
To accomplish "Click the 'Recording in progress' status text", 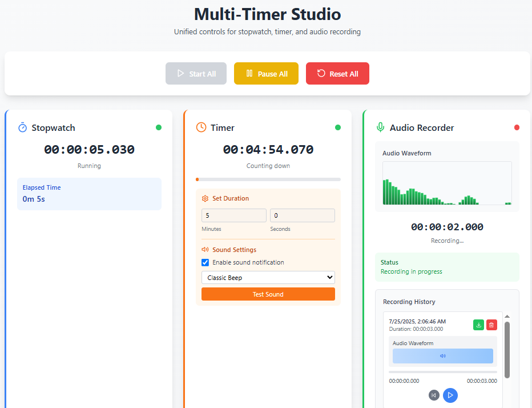I will 411,271.
